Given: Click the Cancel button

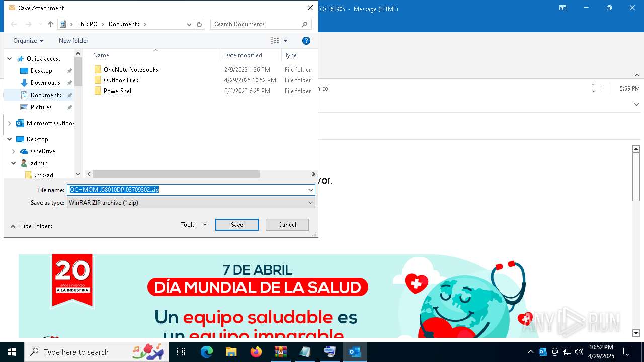Looking at the screenshot, I should coord(287,225).
